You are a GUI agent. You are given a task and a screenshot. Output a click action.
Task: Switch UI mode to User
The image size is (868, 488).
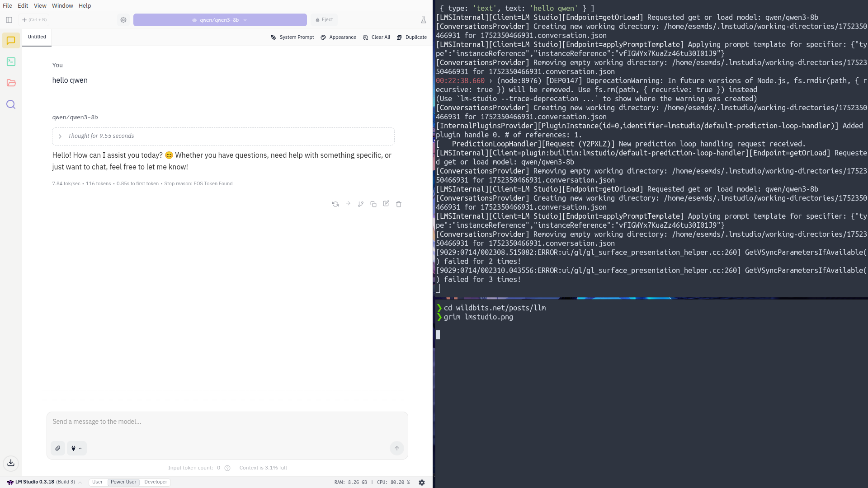pyautogui.click(x=97, y=482)
